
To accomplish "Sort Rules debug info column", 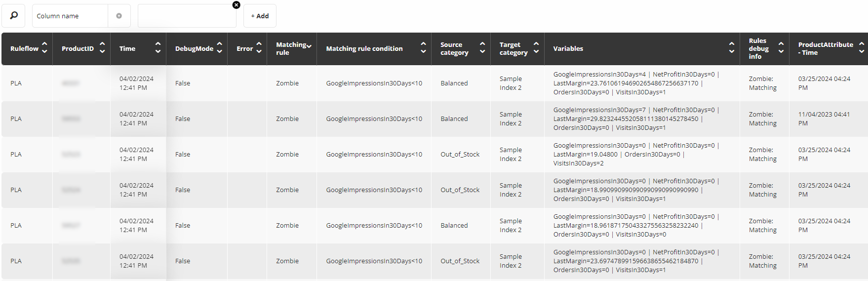I will 781,48.
